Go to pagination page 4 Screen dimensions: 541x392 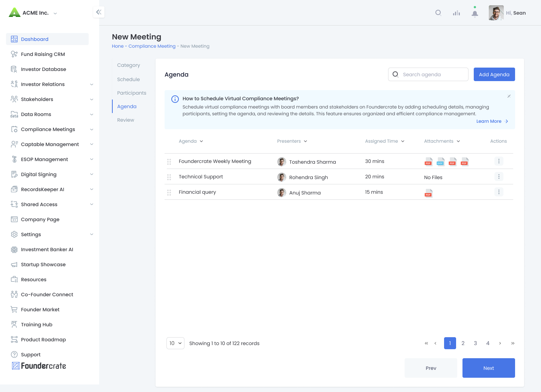tap(488, 343)
